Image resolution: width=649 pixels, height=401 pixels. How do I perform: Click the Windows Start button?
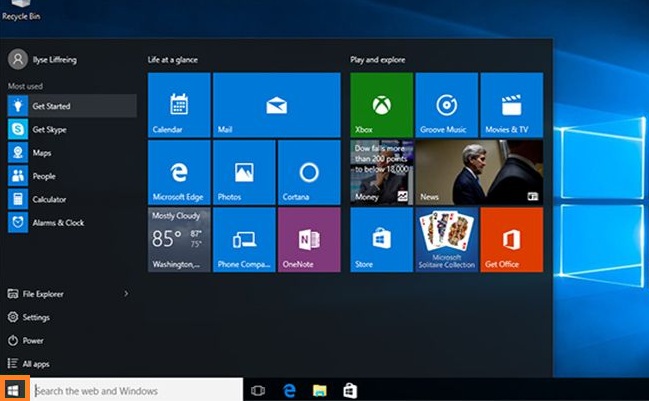click(14, 389)
